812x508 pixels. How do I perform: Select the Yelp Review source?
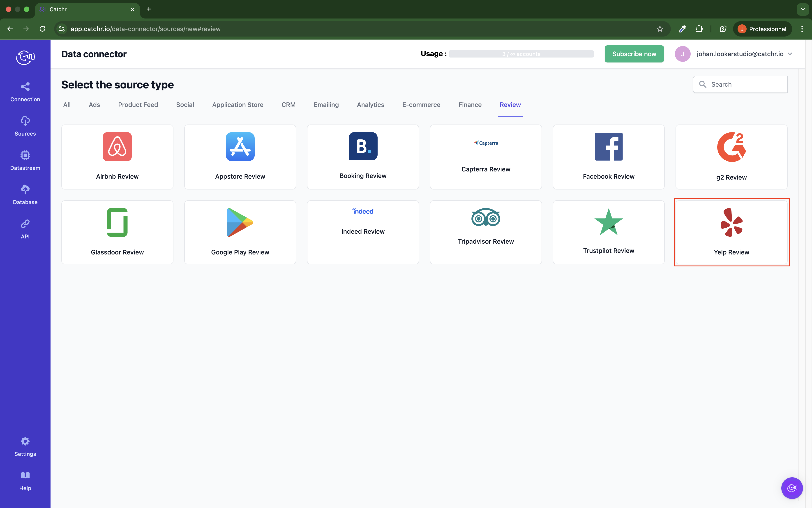[x=731, y=232]
